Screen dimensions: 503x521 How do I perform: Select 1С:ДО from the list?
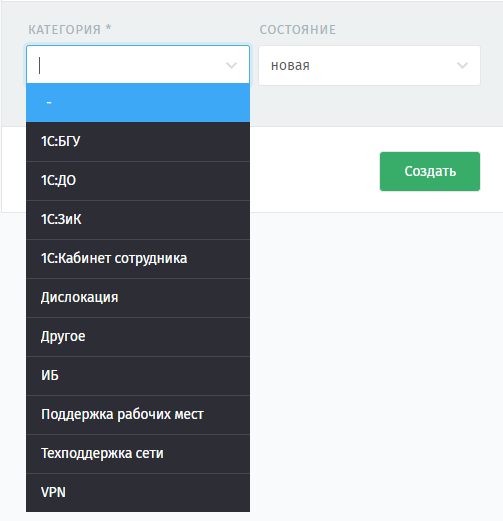[138, 181]
